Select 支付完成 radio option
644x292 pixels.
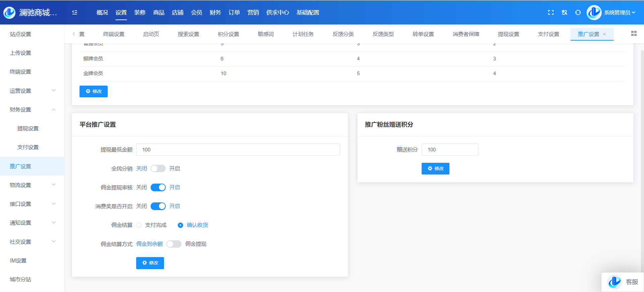pyautogui.click(x=139, y=225)
